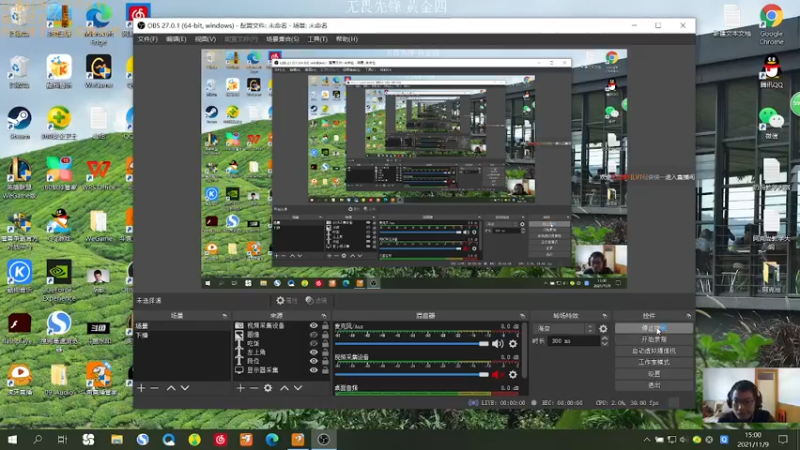Open the 工具(T) menu
Viewport: 800px width, 450px height.
[x=317, y=39]
